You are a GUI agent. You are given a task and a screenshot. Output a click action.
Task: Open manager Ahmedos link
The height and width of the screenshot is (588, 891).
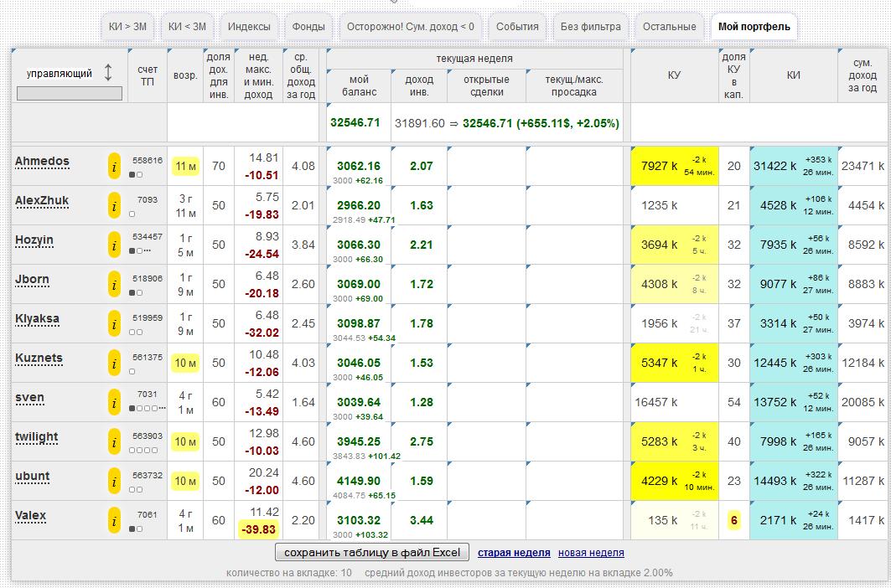point(42,162)
